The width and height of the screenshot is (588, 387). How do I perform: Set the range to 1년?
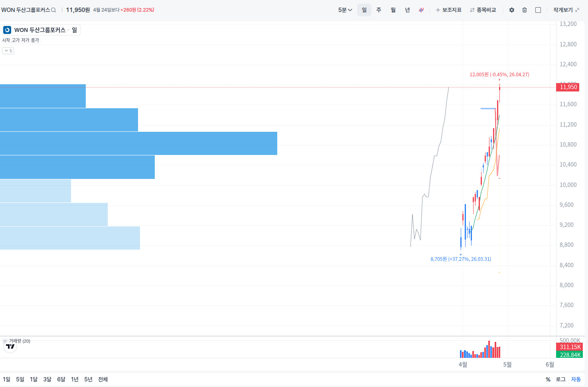[75, 379]
